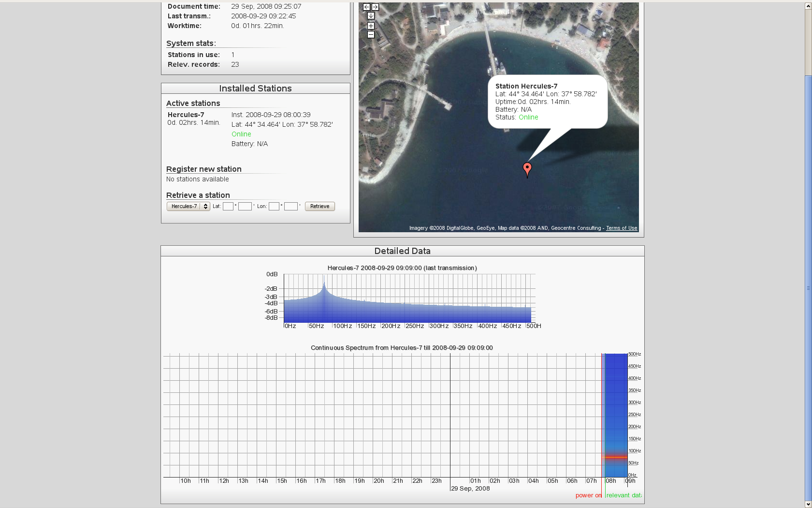Pan the map right with arrow

[x=375, y=7]
